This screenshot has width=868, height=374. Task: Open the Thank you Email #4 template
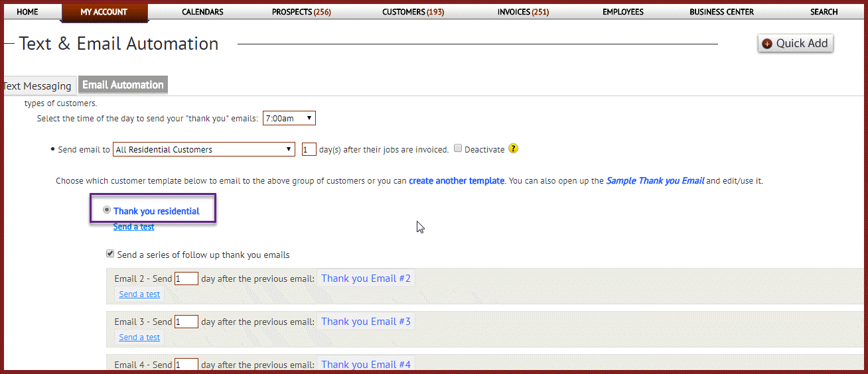pos(366,364)
